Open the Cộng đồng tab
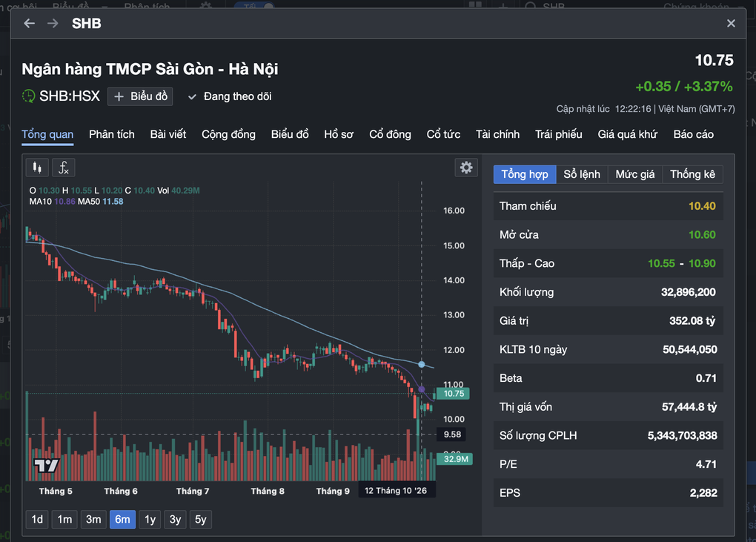756x542 pixels. (x=228, y=134)
